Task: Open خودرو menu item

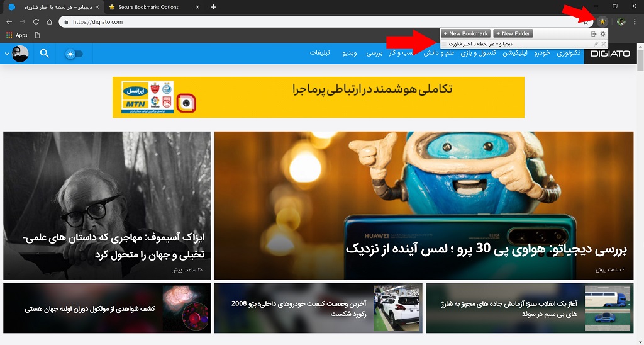Action: (x=542, y=53)
